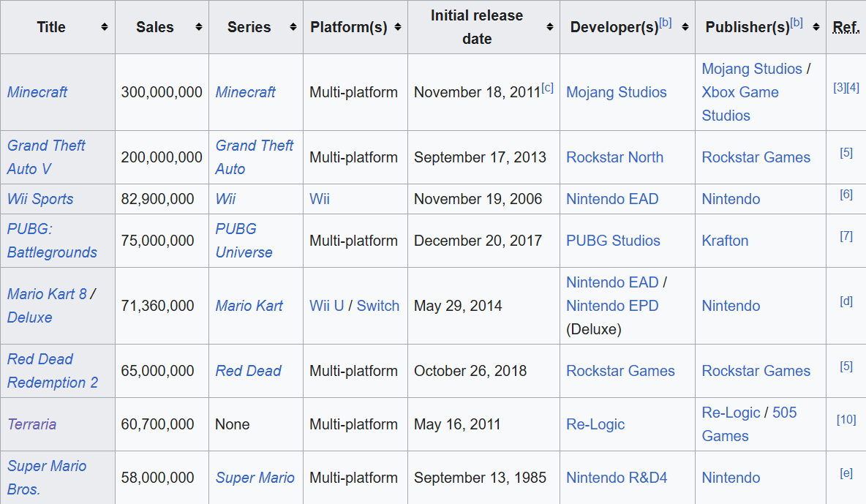Open reference [7] in PUBG row
Viewport: 866px width, 504px height.
(x=846, y=236)
